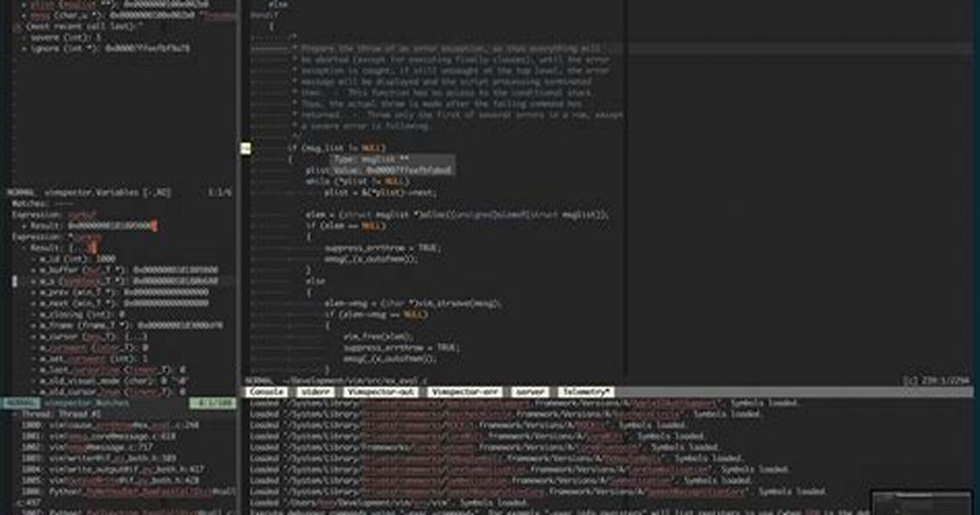Image resolution: width=980 pixels, height=515 pixels.
Task: Jump to stack frame 1003 if_py_both.h:389
Action: (x=99, y=458)
